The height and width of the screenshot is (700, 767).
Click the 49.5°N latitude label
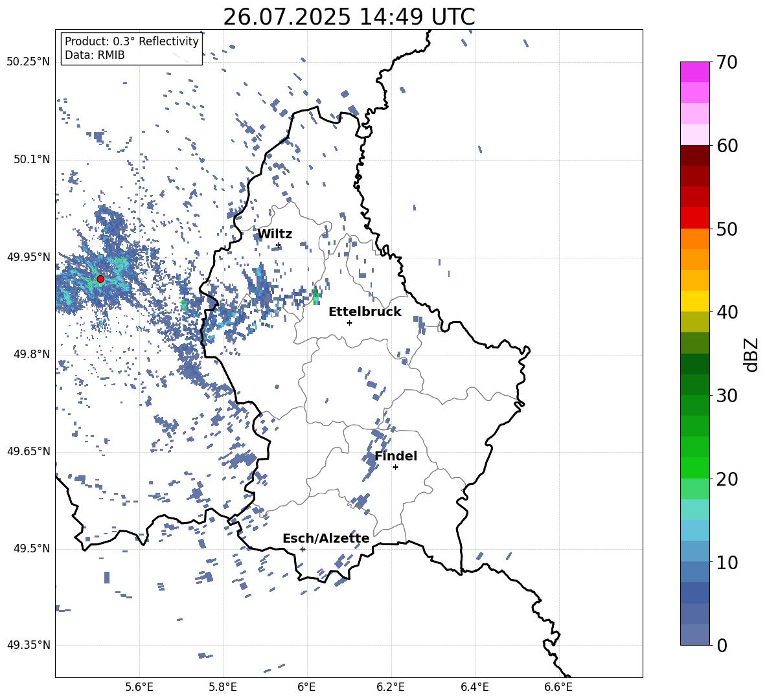(x=32, y=548)
